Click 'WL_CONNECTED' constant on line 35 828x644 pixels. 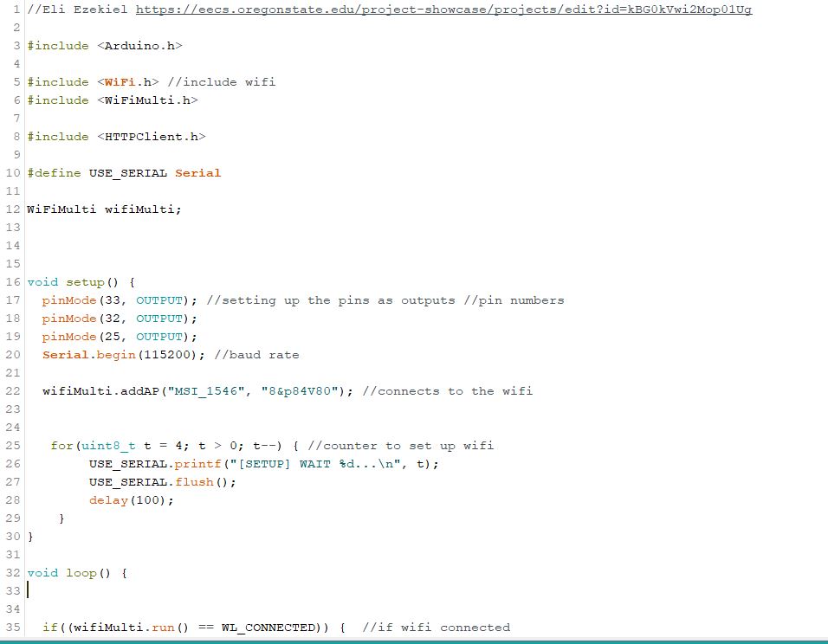268,628
